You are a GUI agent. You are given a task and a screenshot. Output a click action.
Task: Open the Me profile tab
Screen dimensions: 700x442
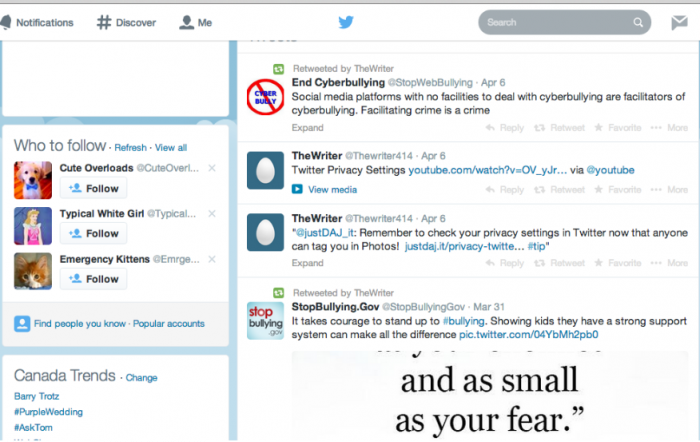coord(196,22)
